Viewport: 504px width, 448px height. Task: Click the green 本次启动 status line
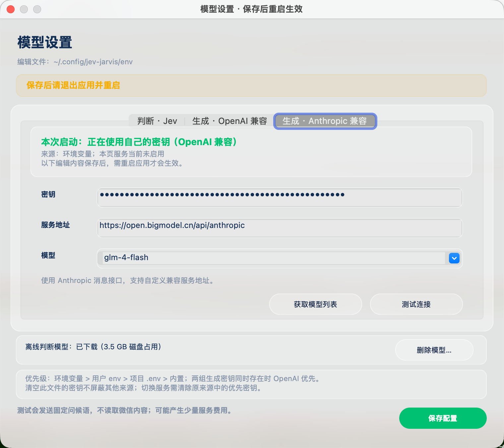(x=139, y=142)
